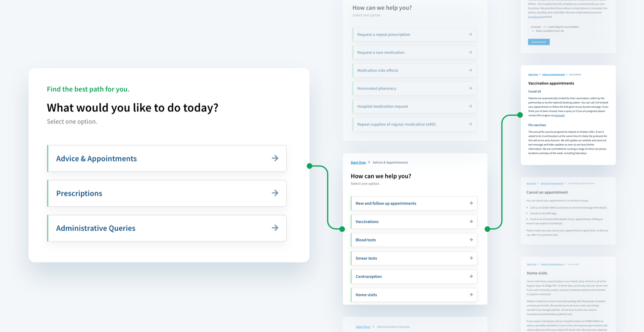Click the Covid 19 subheading
Viewport: 644px width, 332px height.
click(535, 91)
